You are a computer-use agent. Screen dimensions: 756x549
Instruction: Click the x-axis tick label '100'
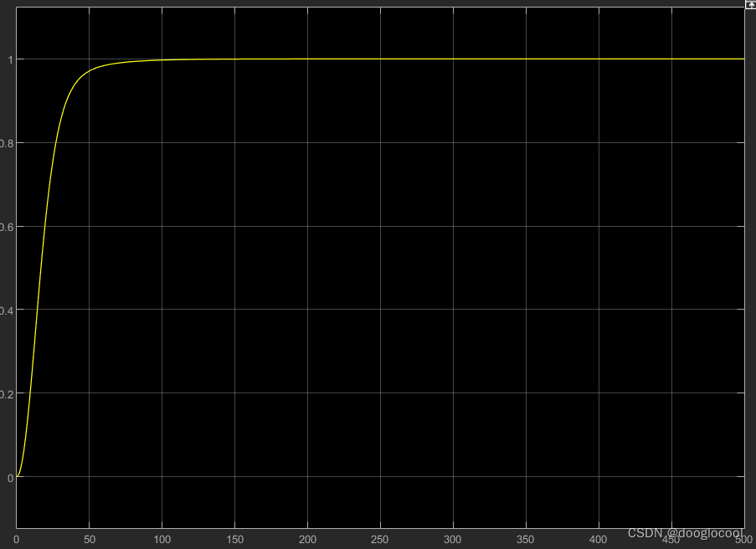[162, 539]
